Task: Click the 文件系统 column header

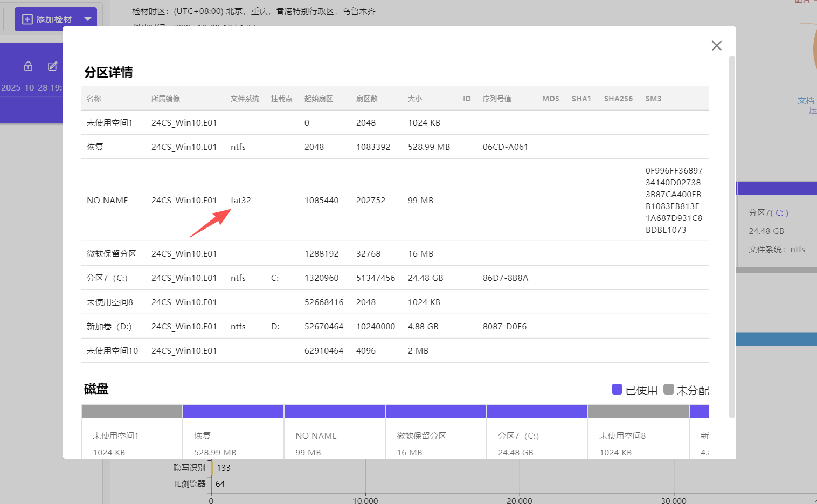Action: click(245, 99)
